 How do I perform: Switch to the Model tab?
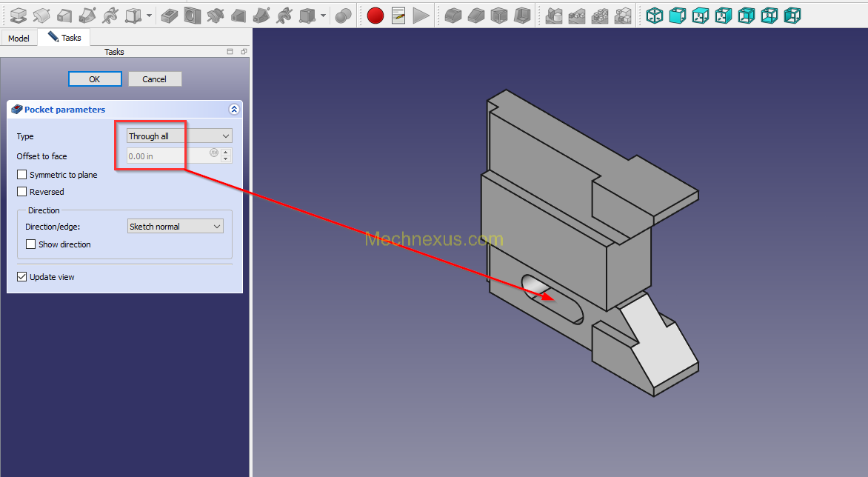(x=19, y=39)
